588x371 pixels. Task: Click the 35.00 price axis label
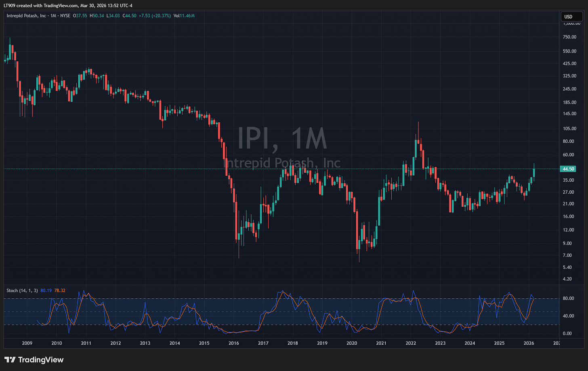pos(568,180)
